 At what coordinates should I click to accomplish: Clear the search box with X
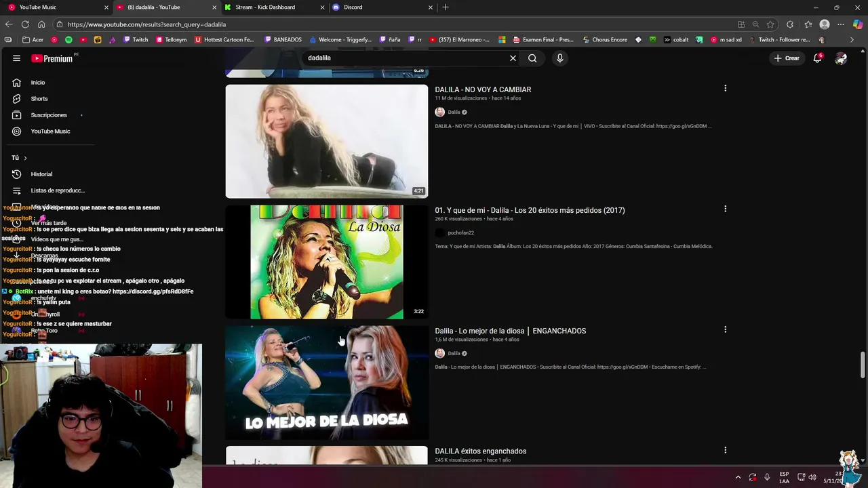[513, 58]
